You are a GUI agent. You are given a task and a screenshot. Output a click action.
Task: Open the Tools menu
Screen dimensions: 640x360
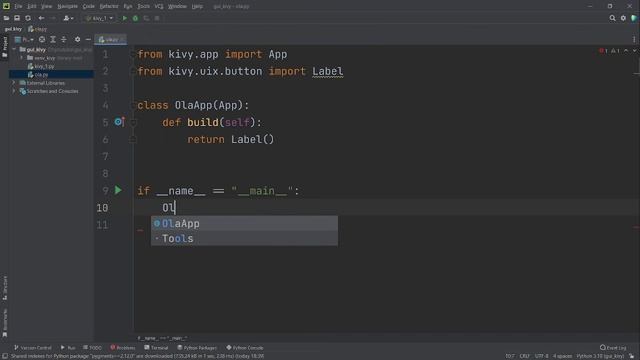click(143, 6)
